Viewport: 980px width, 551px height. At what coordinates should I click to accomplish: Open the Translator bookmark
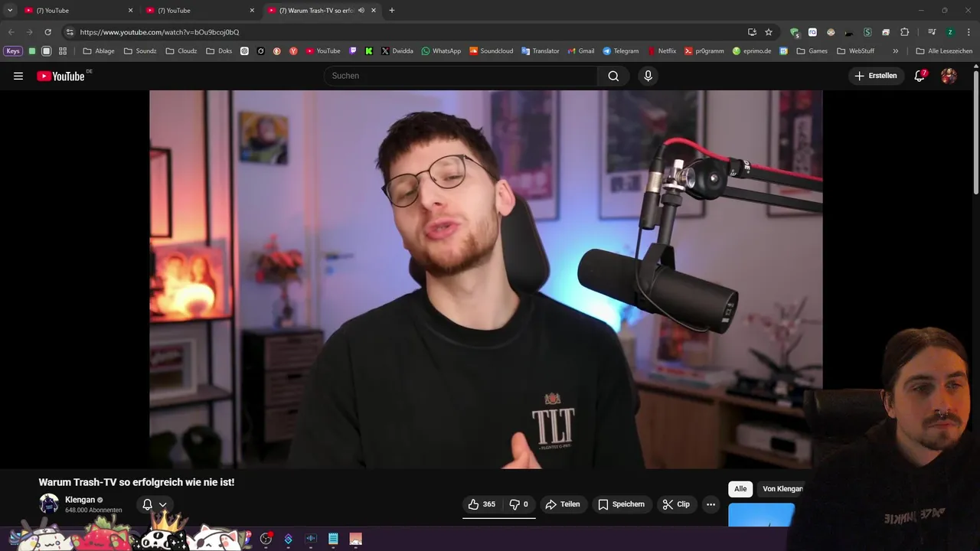tap(541, 51)
